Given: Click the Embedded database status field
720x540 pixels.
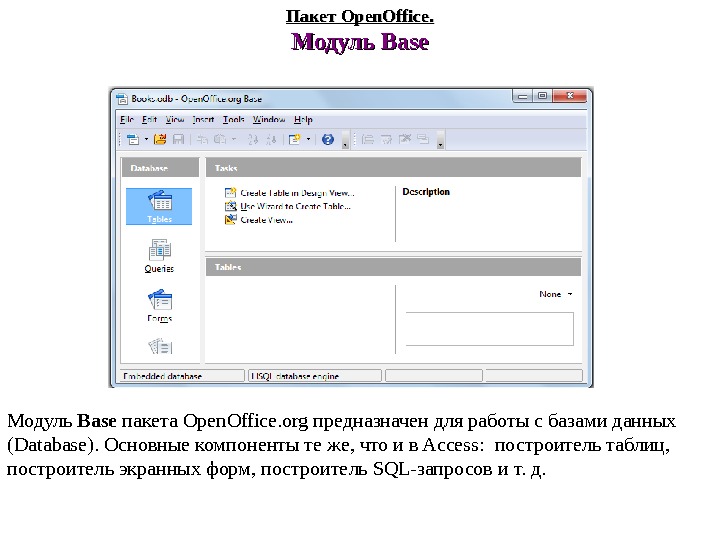Looking at the screenshot, I should (x=182, y=376).
